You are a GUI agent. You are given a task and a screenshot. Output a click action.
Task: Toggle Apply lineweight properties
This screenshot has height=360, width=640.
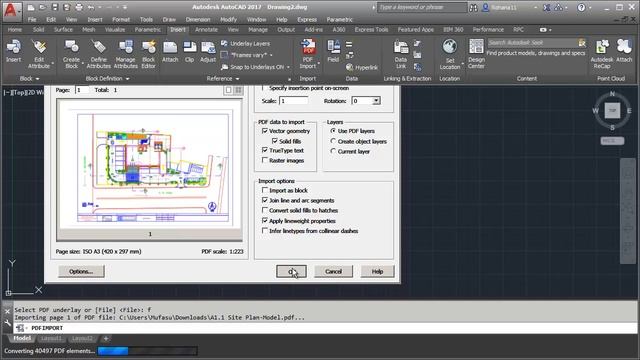pyautogui.click(x=265, y=221)
